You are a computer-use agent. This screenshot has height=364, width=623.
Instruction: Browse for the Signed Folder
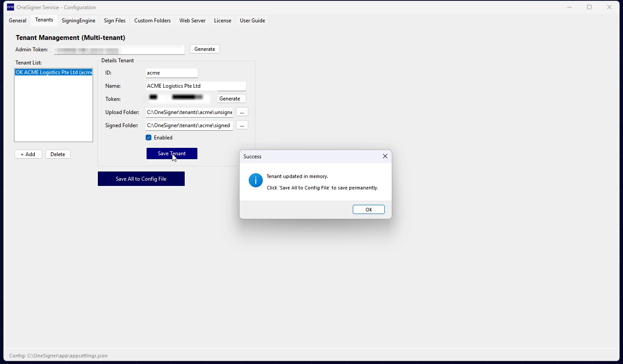pos(242,125)
